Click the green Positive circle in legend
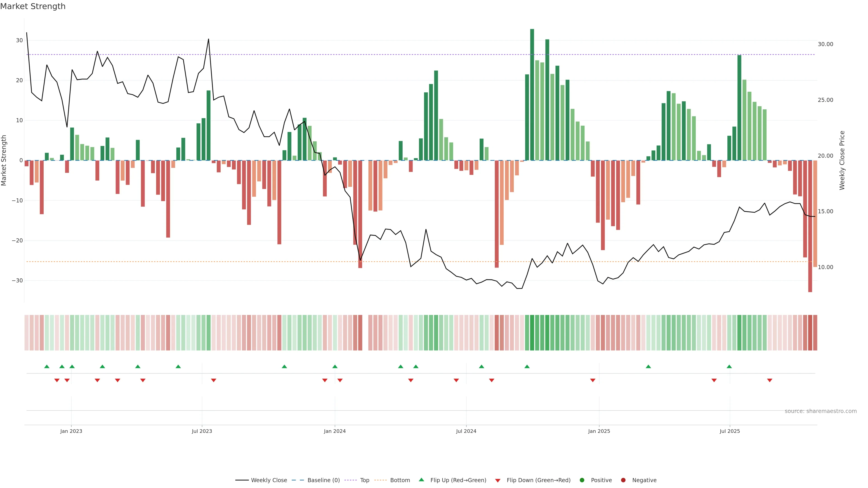This screenshot has width=868, height=488. click(582, 480)
